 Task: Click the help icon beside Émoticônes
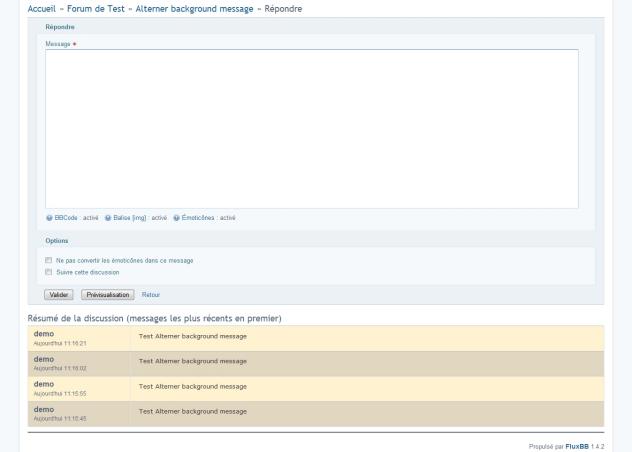coord(177,217)
